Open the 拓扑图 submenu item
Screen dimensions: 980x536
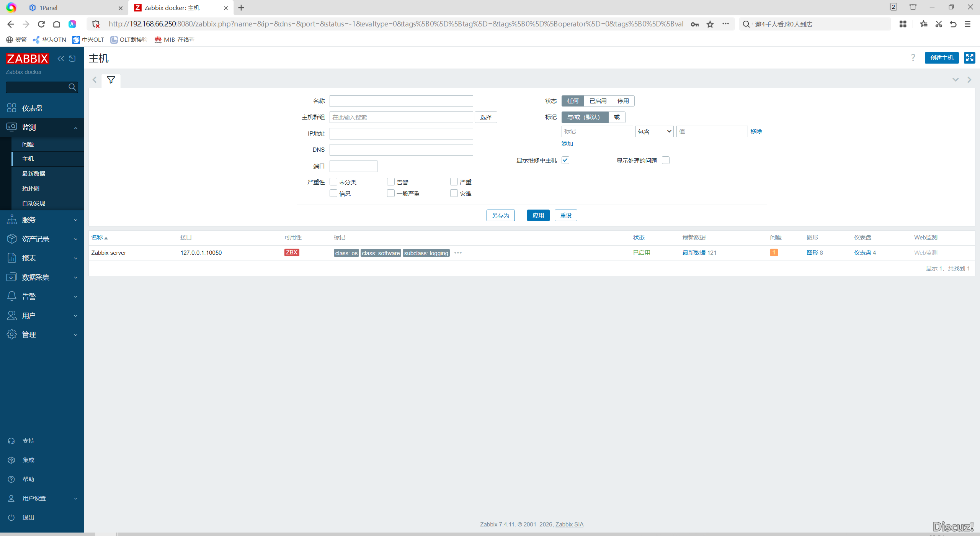47,188
